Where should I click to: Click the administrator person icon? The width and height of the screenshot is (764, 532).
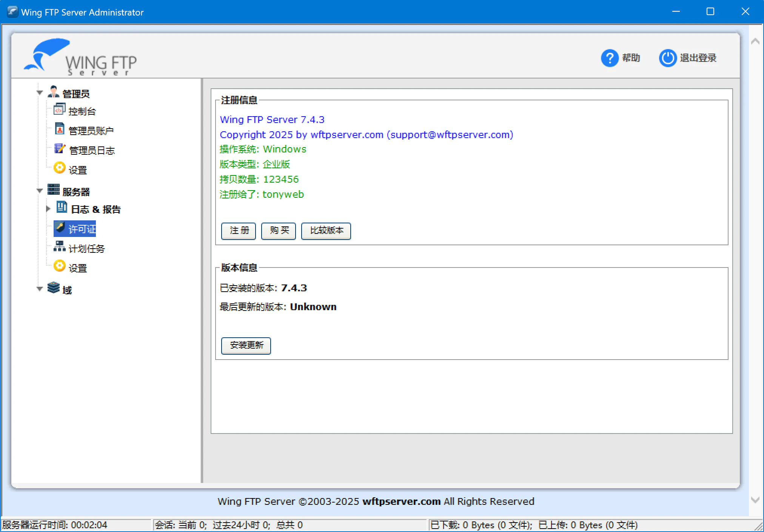[54, 92]
